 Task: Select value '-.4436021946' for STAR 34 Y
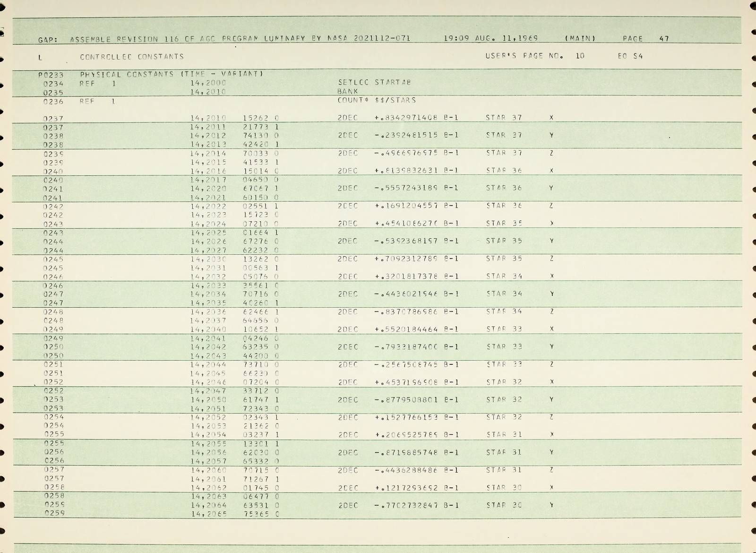coord(406,294)
